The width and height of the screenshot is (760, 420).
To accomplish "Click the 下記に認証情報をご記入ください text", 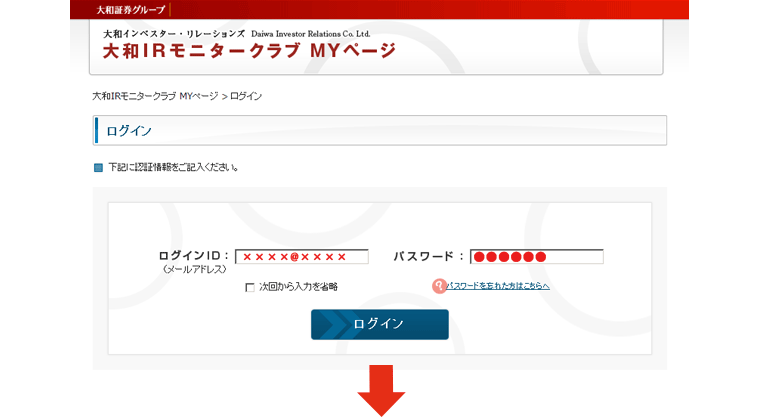I will coord(173,168).
